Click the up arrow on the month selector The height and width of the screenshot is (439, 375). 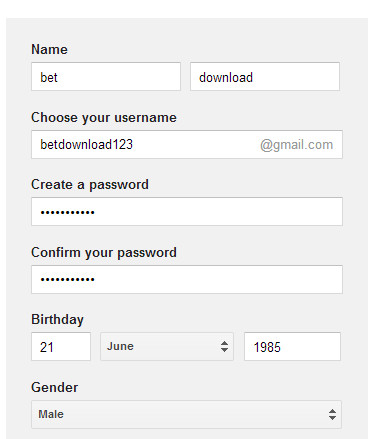[224, 343]
